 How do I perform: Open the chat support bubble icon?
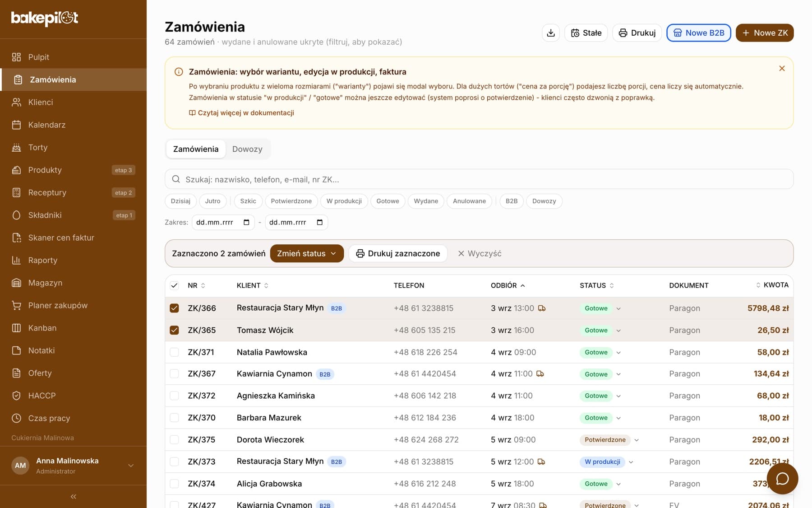tap(782, 479)
